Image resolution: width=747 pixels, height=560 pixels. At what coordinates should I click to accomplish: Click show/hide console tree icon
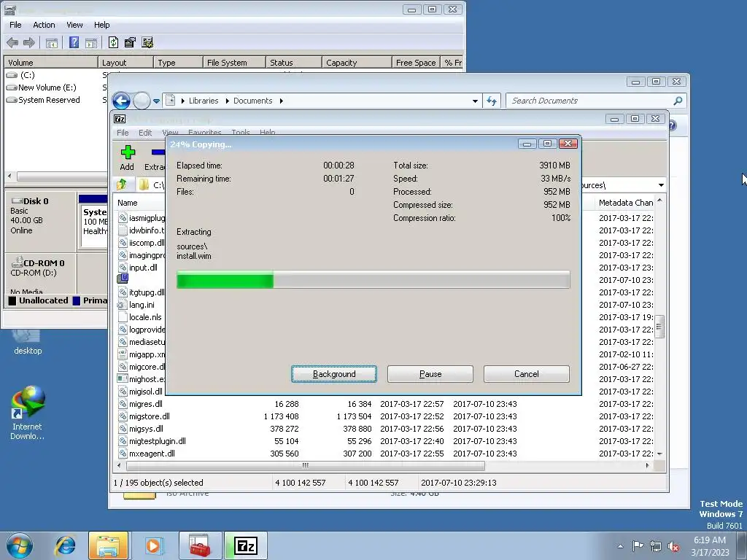[x=52, y=43]
